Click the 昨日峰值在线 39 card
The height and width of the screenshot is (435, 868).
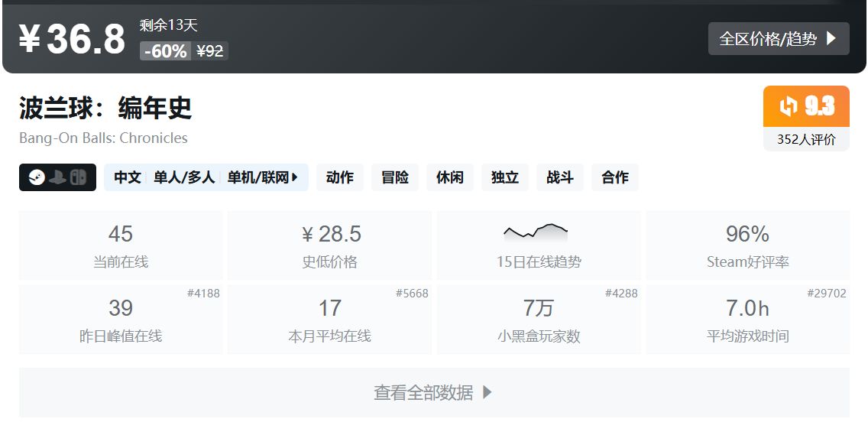(x=121, y=320)
